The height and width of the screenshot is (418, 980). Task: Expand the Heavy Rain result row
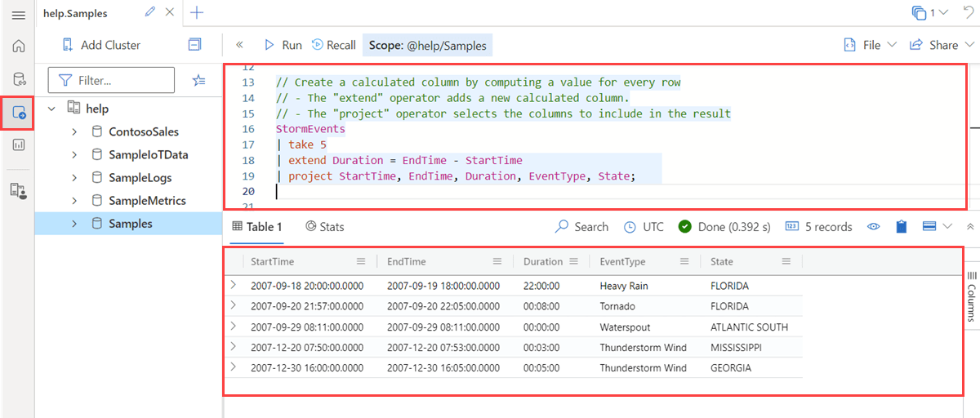pos(233,286)
